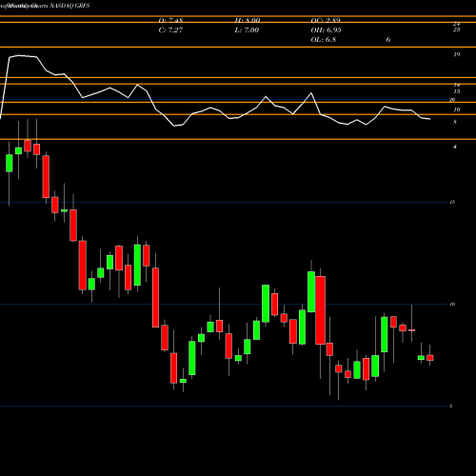This screenshot has height=476, width=476.
Task: Click the 24 label on indicator axis
Action: pyautogui.click(x=456, y=24)
